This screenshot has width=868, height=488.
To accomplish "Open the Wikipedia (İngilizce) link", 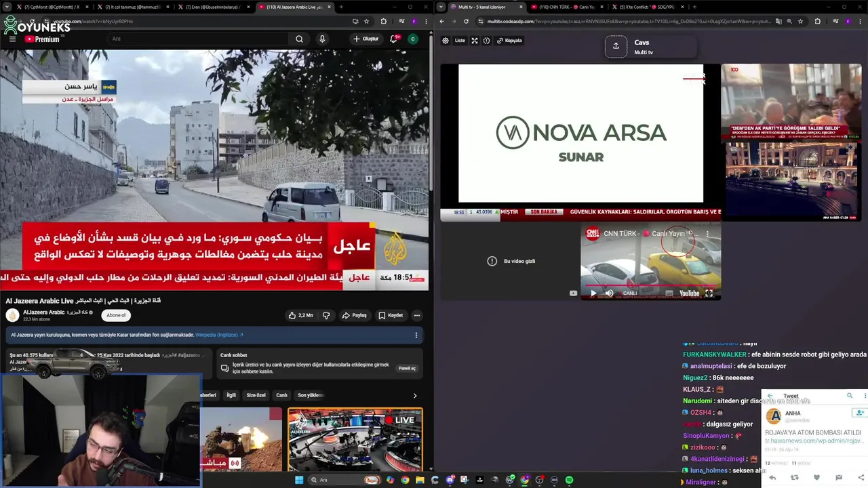I will [x=218, y=335].
